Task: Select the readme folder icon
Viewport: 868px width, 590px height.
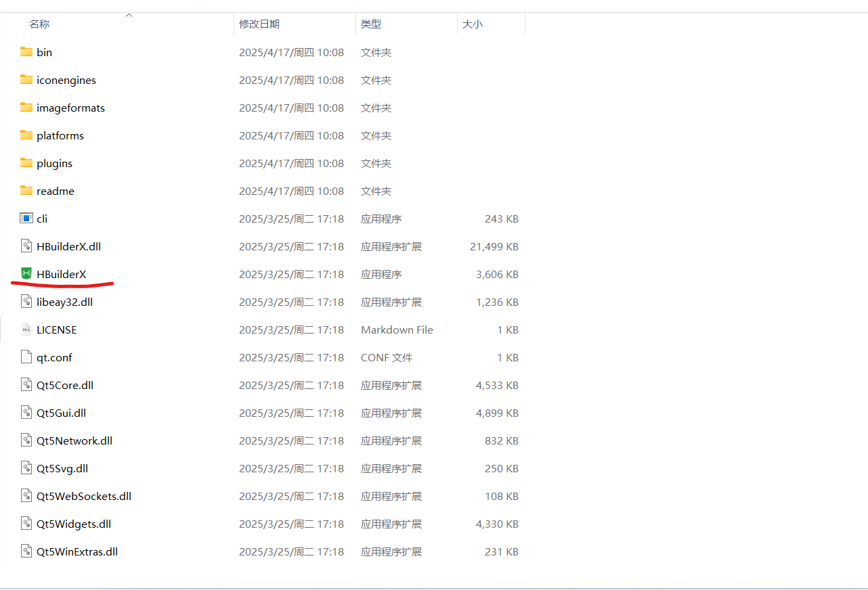Action: pos(26,191)
